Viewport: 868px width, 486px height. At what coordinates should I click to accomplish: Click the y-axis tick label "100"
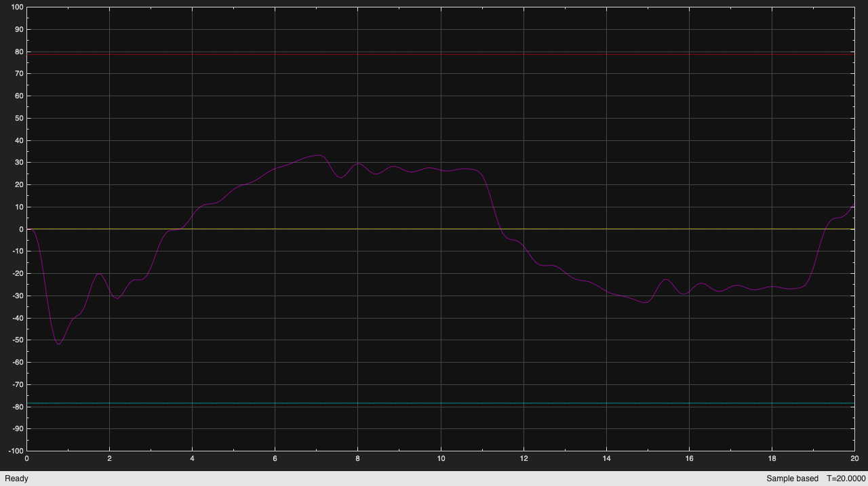[x=16, y=7]
